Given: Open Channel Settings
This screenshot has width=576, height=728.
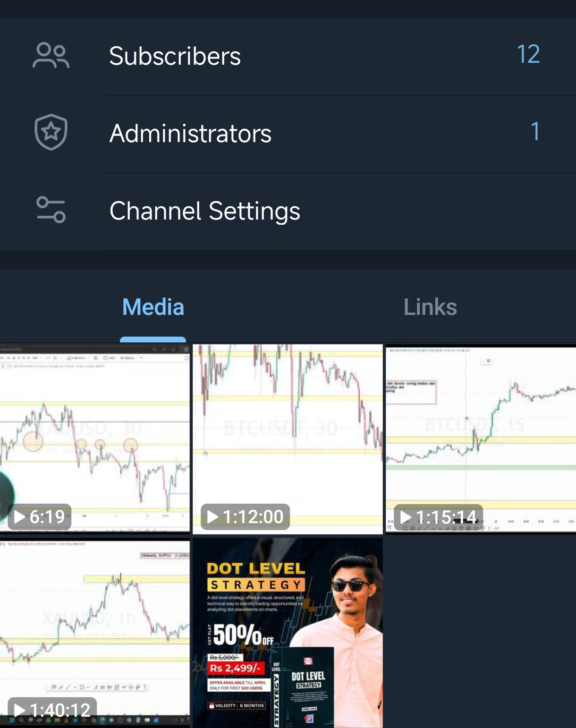Looking at the screenshot, I should tap(204, 211).
